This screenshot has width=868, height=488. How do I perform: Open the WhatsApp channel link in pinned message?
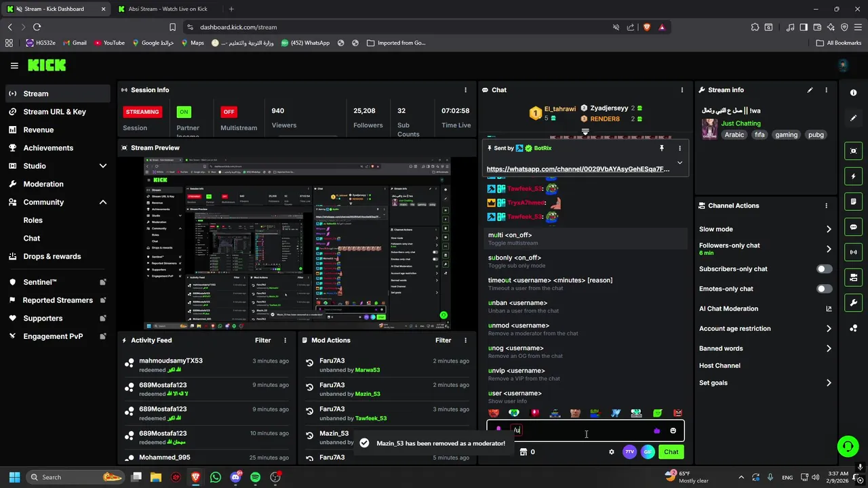pyautogui.click(x=578, y=169)
